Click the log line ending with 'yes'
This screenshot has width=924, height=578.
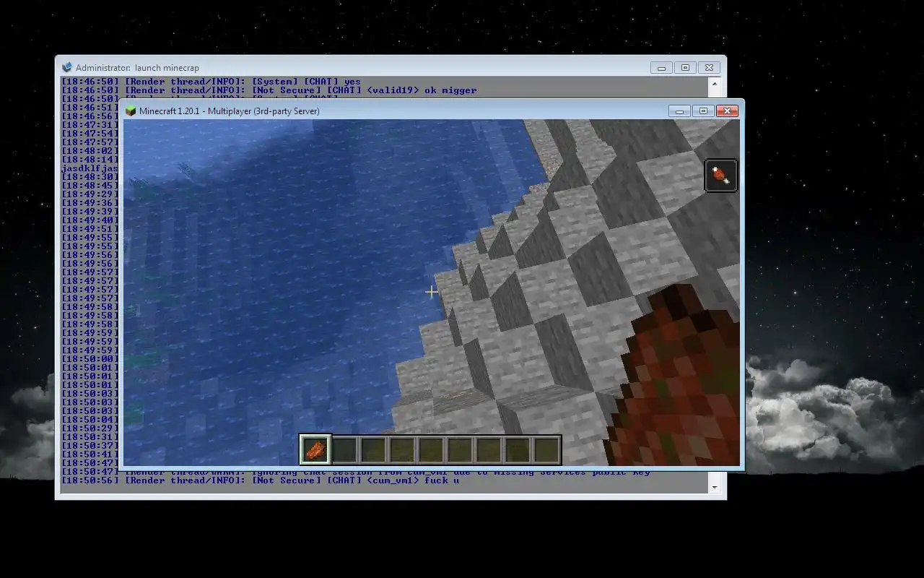211,82
